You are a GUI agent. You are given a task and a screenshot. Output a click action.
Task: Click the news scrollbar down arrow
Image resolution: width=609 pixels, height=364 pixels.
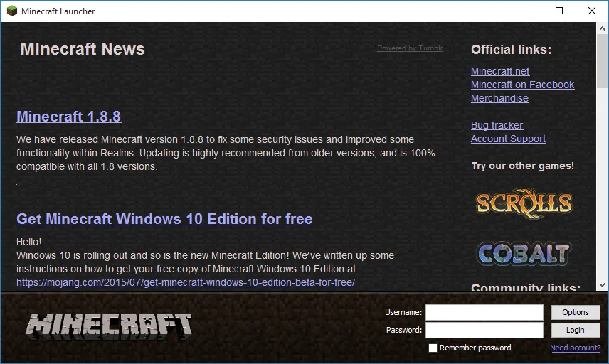click(602, 285)
